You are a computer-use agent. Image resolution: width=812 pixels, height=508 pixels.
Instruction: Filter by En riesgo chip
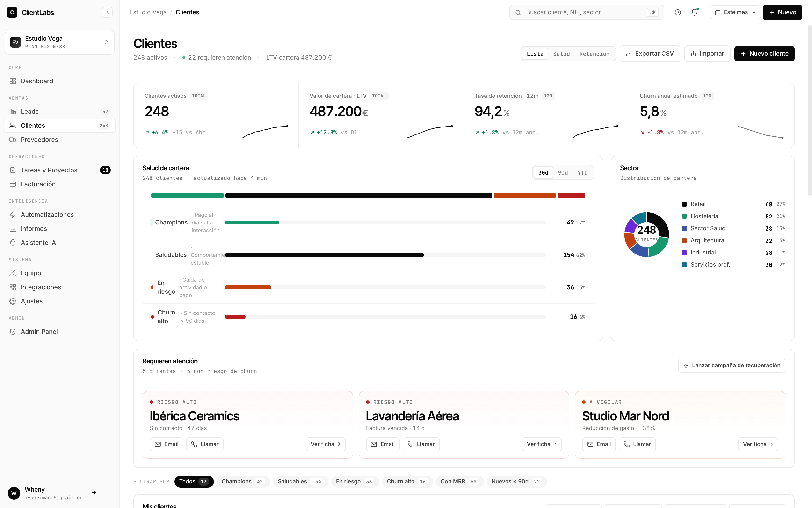coord(355,481)
